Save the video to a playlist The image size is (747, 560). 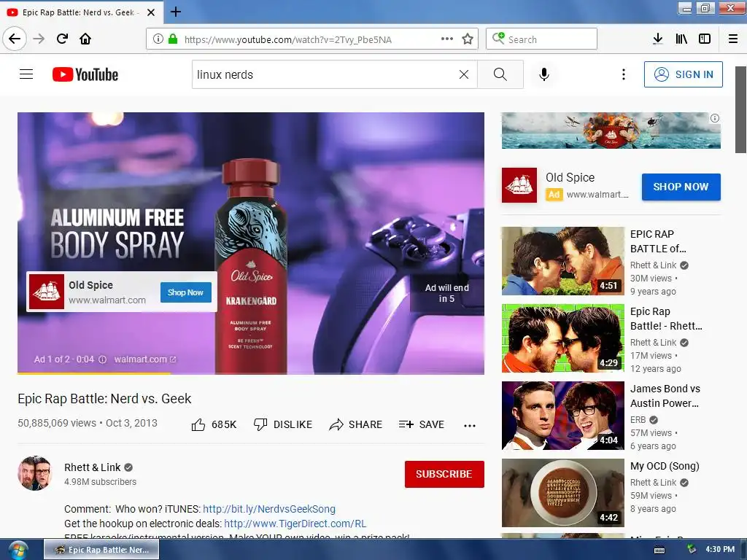coord(421,424)
